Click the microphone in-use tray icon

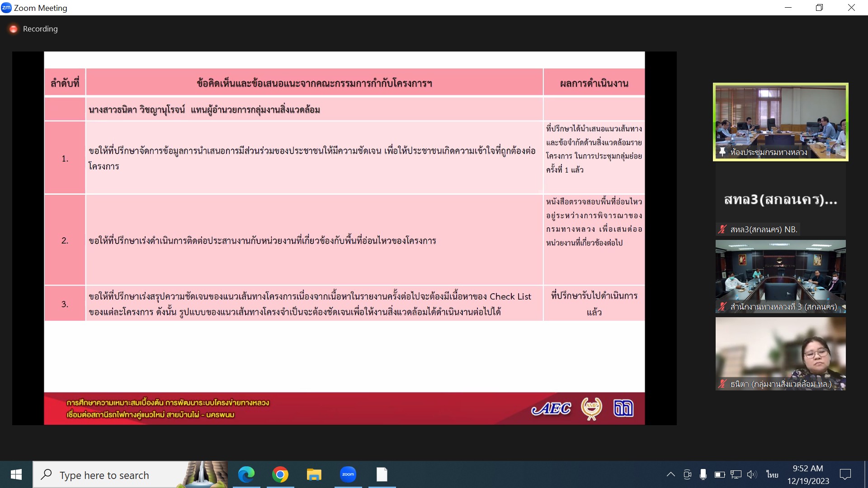click(x=703, y=474)
